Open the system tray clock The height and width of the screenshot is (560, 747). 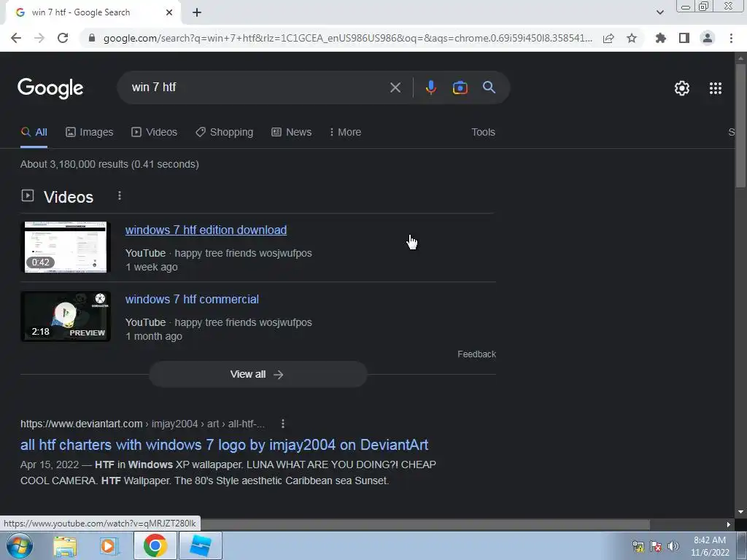point(710,546)
